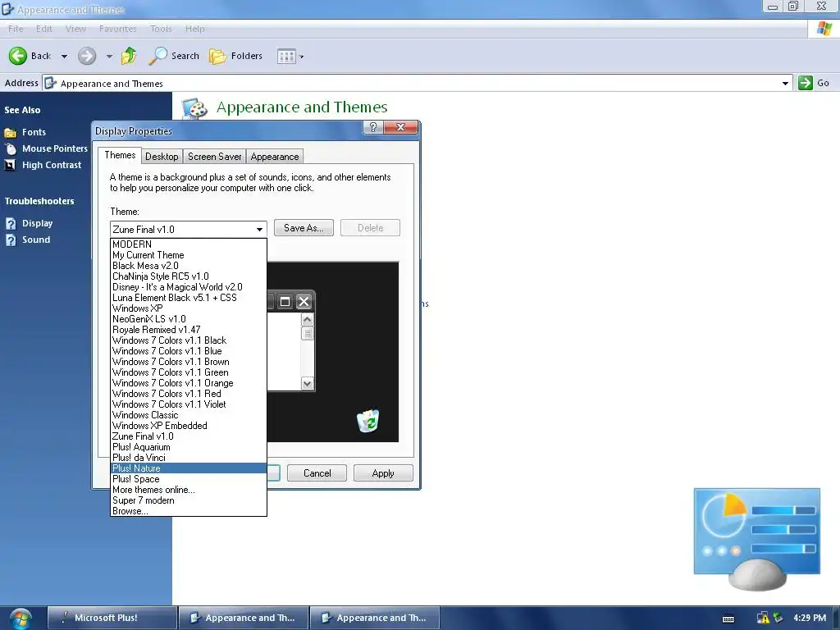Select Luna Element Black v5.1 theme

click(x=188, y=298)
